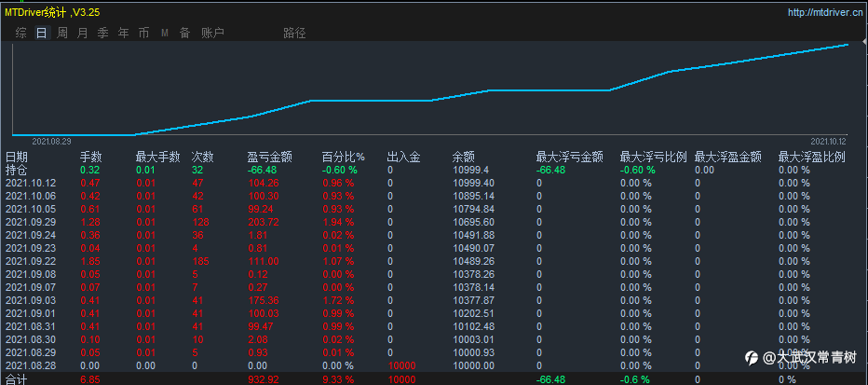This screenshot has height=385, width=868.
Task: Switch to the 季 quarterly tab
Action: pyautogui.click(x=103, y=34)
